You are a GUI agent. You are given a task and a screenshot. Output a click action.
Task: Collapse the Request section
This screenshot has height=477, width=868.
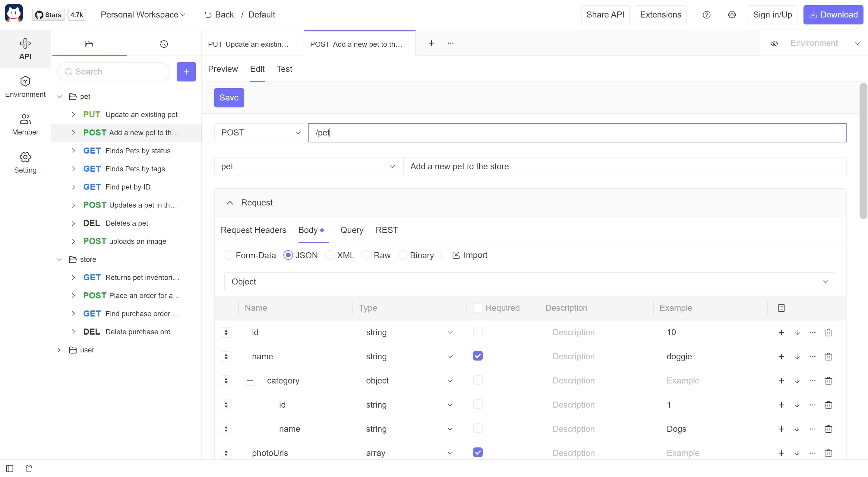click(230, 203)
